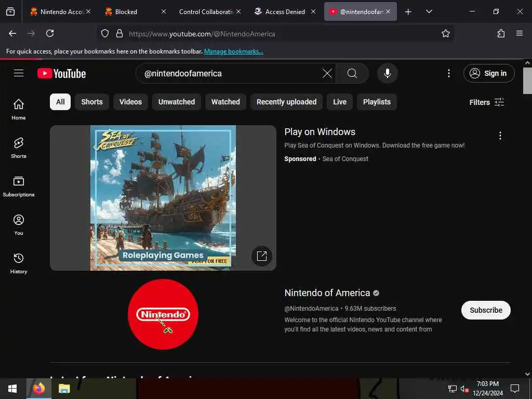Open the Windows Start menu
This screenshot has height=399, width=532.
pos(12,389)
